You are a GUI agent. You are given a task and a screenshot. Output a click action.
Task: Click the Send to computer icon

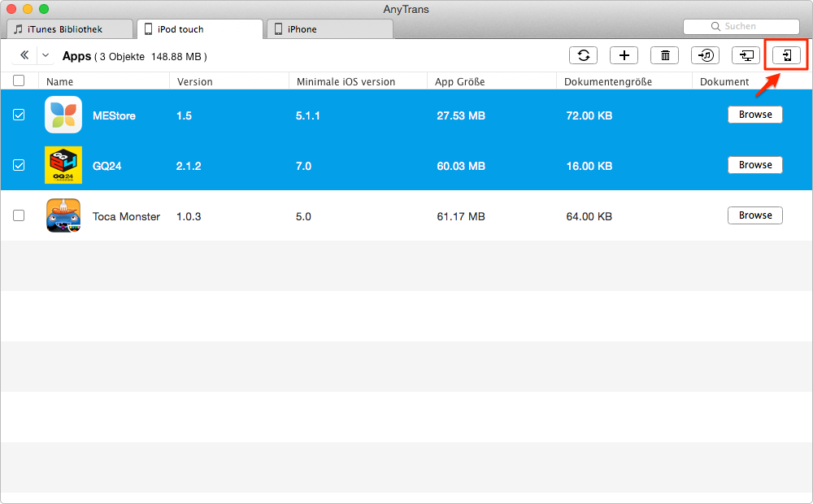tap(746, 55)
